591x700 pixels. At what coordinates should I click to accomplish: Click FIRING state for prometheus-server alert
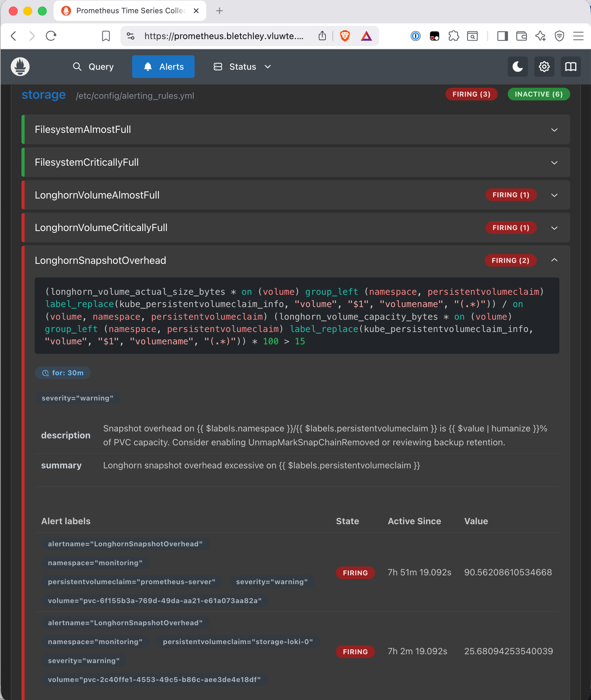click(355, 572)
